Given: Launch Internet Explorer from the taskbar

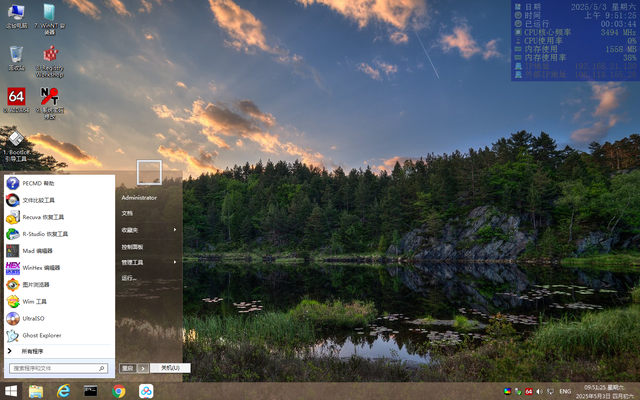Looking at the screenshot, I should [63, 391].
